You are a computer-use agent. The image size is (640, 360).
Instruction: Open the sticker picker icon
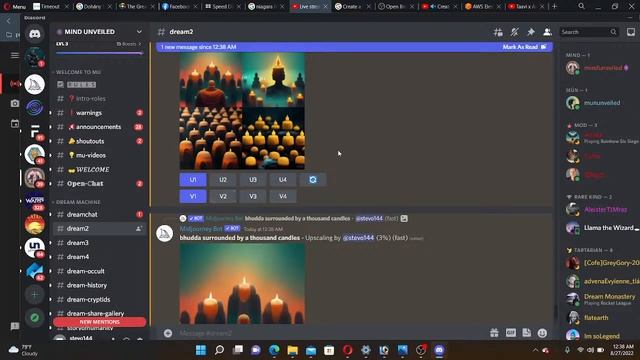point(527,333)
